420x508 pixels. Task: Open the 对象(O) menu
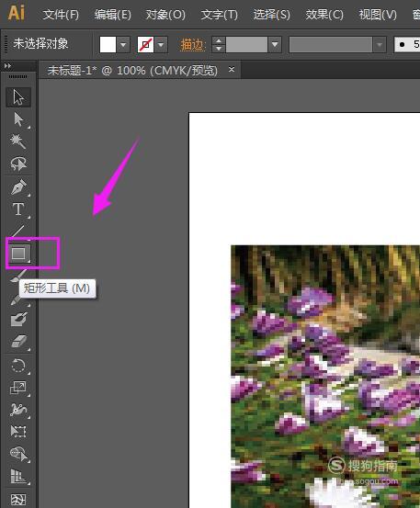[165, 15]
